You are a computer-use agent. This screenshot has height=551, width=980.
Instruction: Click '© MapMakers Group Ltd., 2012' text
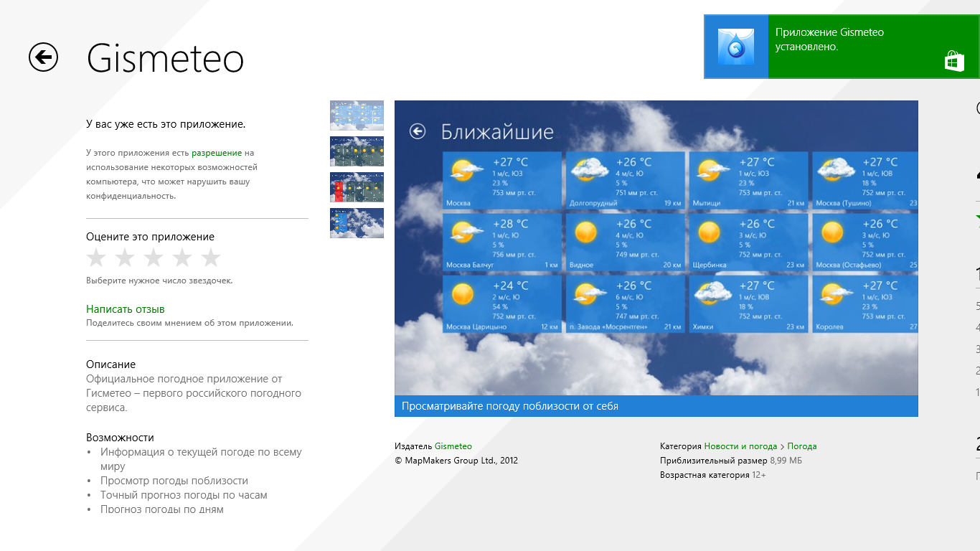pos(456,461)
